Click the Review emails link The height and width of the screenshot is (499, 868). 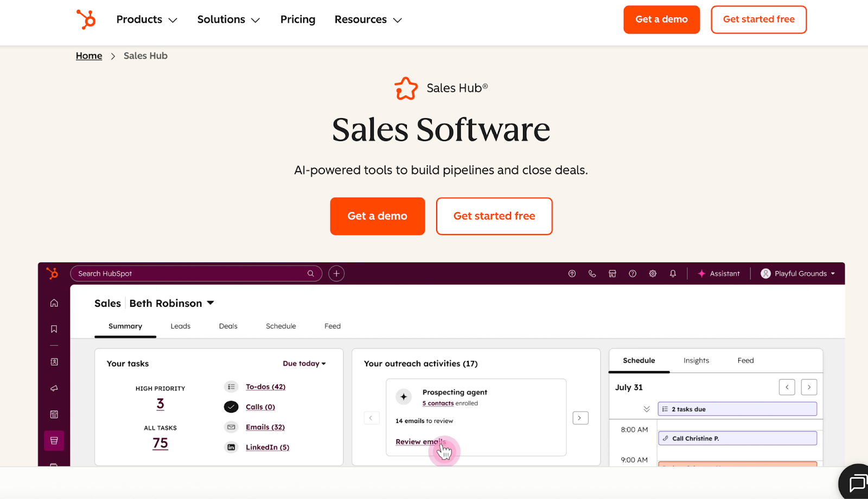tap(420, 442)
